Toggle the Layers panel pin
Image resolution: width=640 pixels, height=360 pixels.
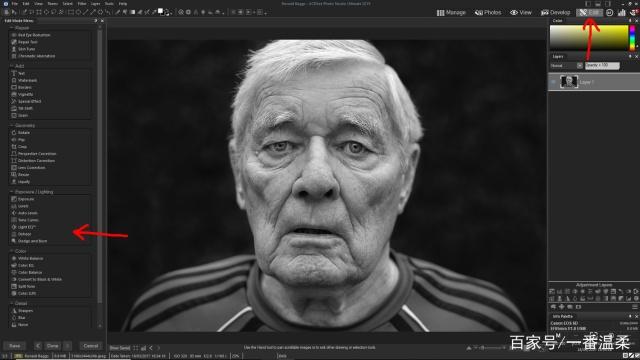[630, 56]
